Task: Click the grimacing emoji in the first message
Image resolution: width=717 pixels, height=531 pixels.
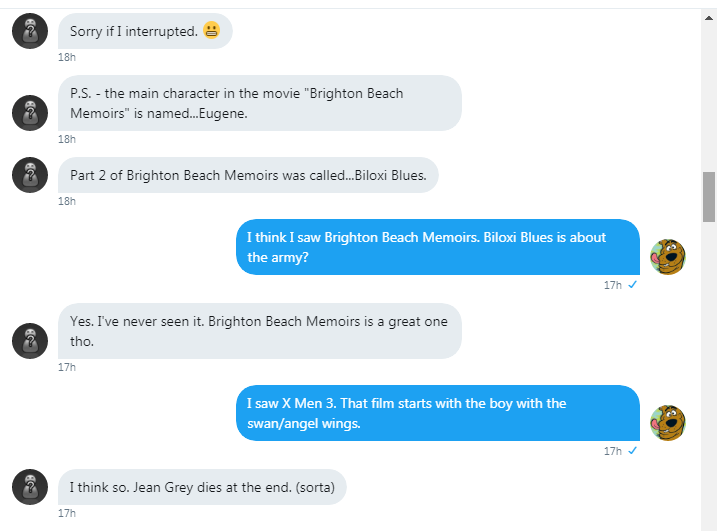Action: click(211, 31)
